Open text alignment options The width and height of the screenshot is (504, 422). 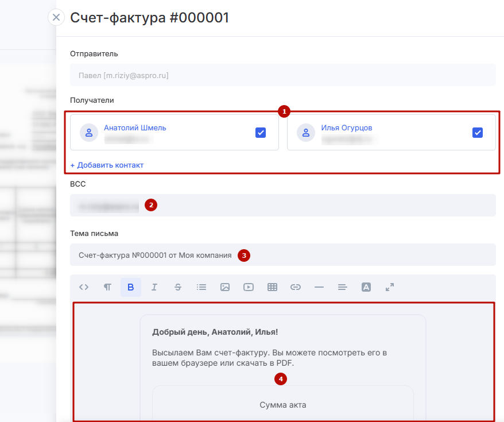[343, 287]
